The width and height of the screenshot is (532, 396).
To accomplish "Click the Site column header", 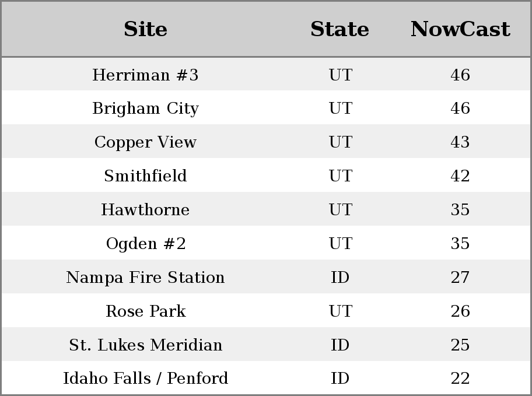I will [x=145, y=29].
